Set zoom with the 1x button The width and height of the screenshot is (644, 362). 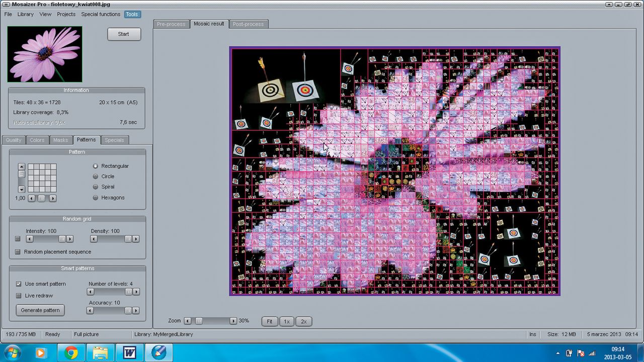(x=286, y=321)
